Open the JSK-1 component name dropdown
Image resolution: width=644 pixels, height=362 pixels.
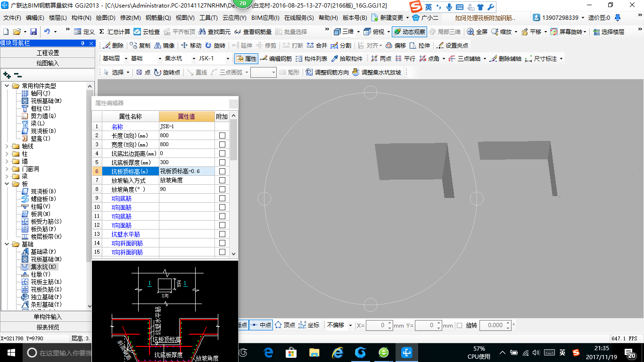point(228,59)
